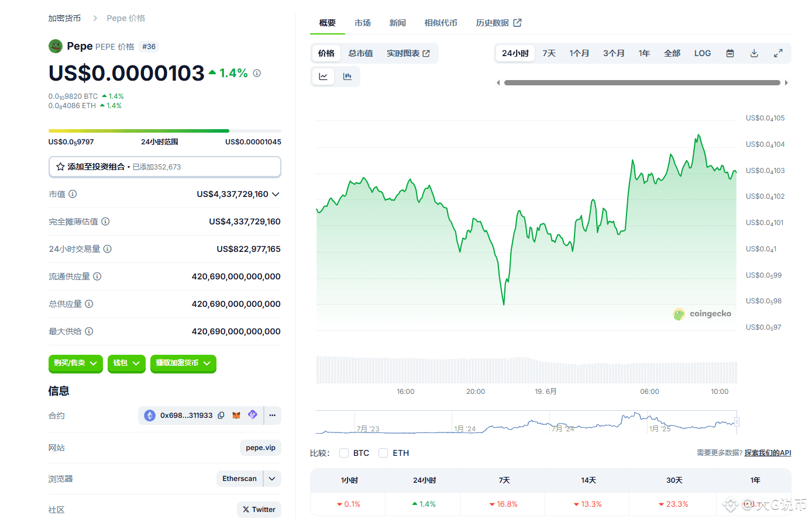Click the 1小时 -0.1% performance cell
Viewport: 812px width, 519px height.
[x=348, y=504]
